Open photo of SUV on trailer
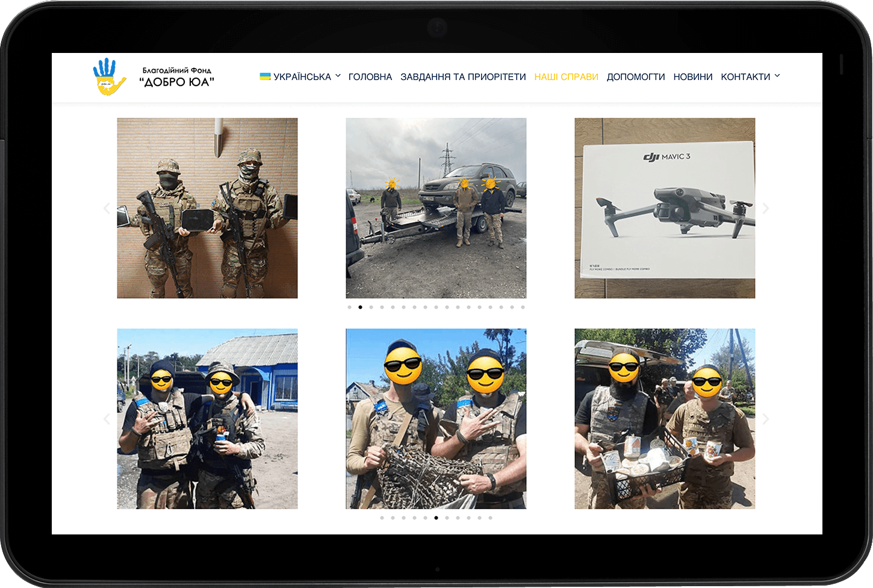Screen dimensions: 873x588 [x=436, y=208]
